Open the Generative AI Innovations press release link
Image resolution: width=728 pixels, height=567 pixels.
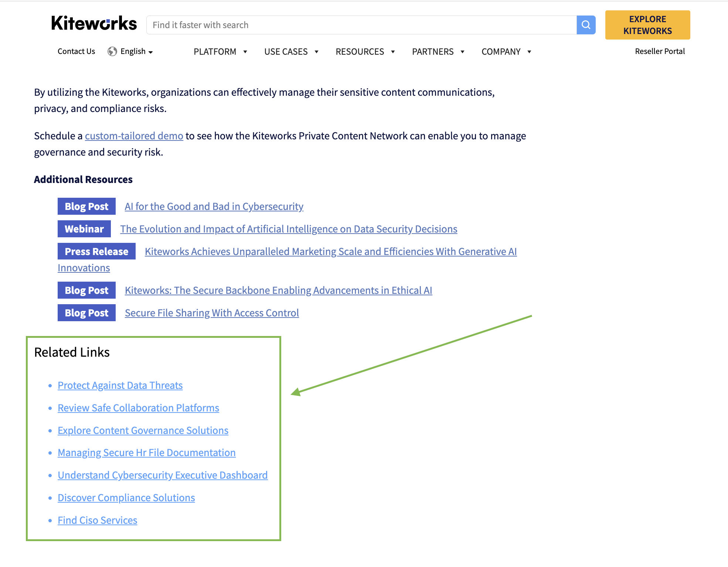pos(331,251)
